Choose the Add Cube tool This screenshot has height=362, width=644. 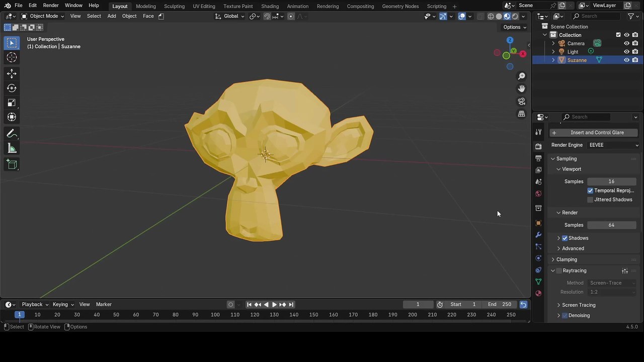(x=12, y=165)
